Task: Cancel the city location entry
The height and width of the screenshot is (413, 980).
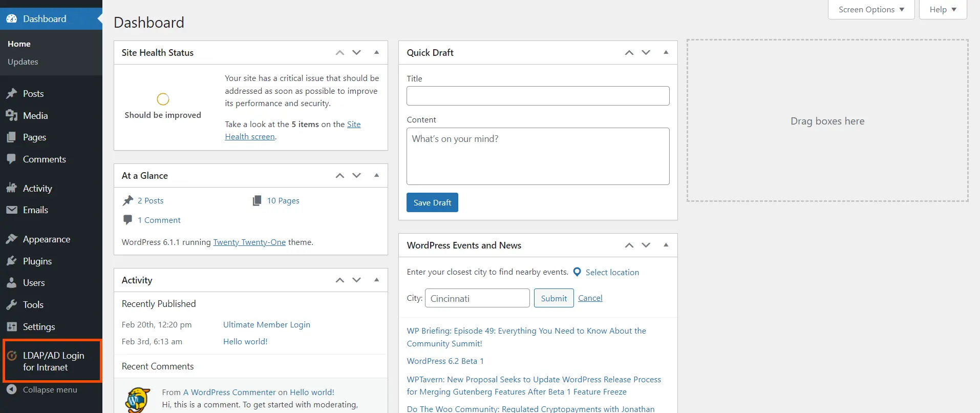Action: 590,298
